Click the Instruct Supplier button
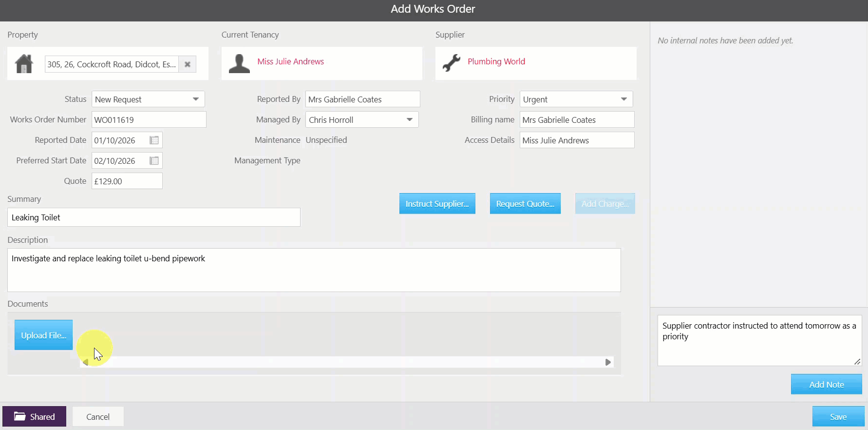 (x=437, y=204)
